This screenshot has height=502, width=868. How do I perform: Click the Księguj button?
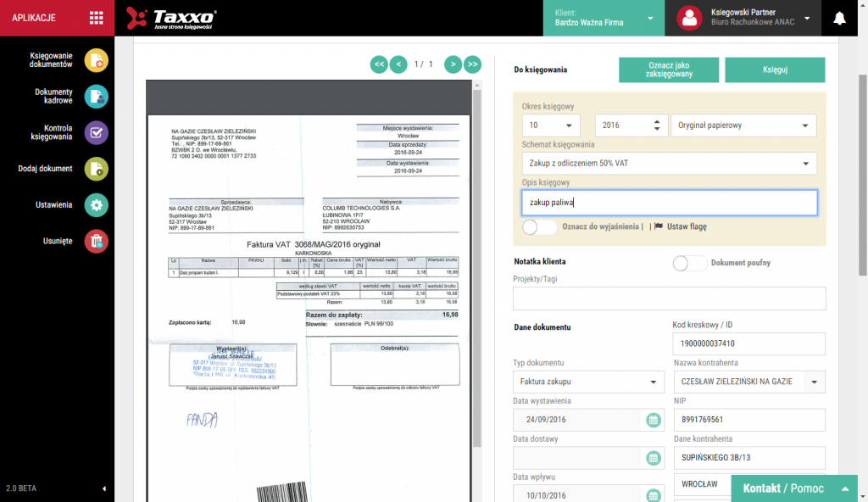click(x=775, y=70)
